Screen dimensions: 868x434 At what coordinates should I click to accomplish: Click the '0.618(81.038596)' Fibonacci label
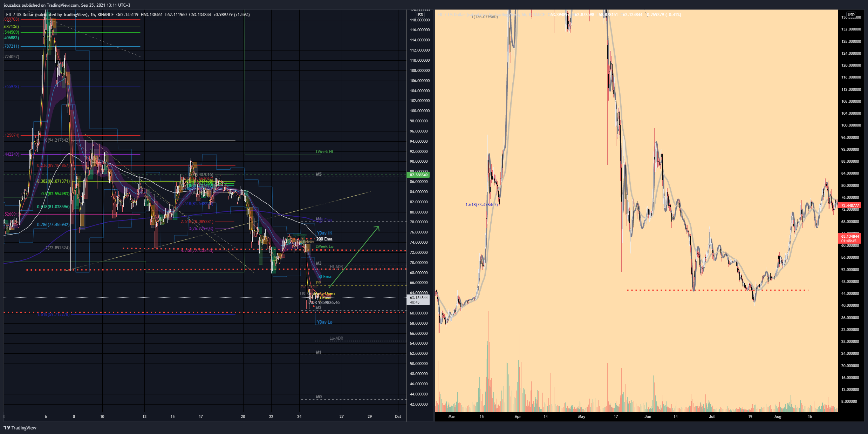[53, 207]
